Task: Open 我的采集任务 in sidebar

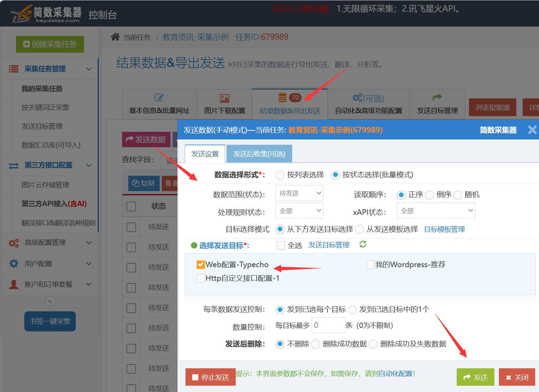Action: pos(42,89)
